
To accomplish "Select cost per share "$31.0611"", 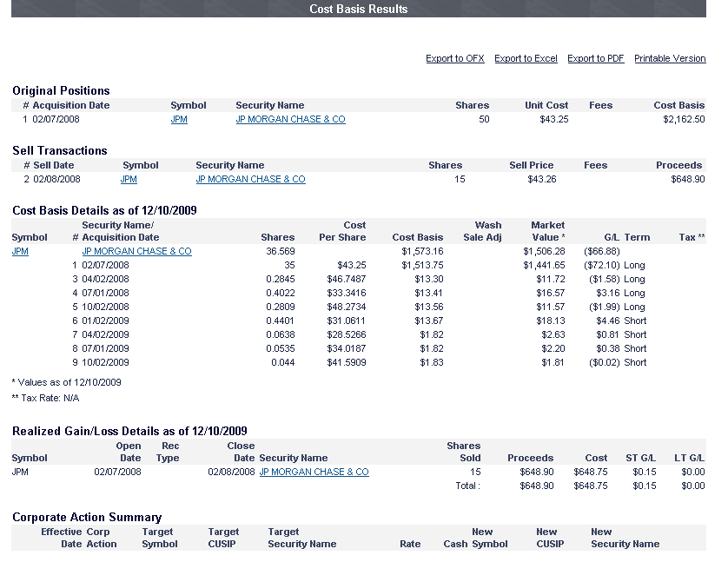I will pos(347,321).
